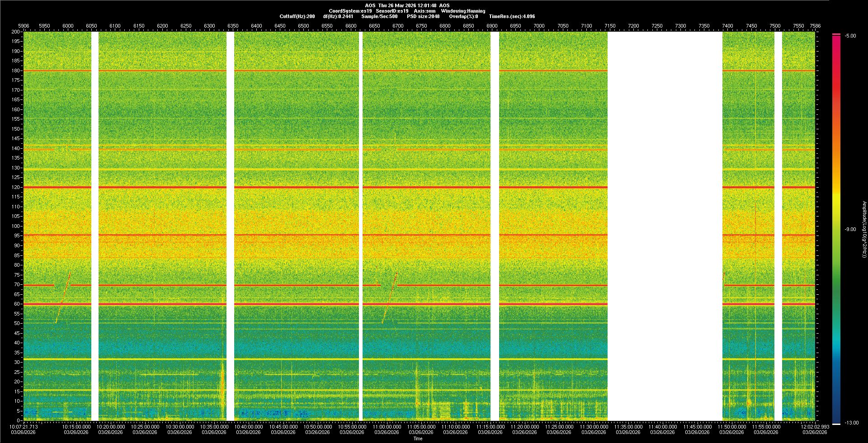Select the Cutoff(Hz):200 parameter text
The height and width of the screenshot is (443, 868).
tap(297, 16)
